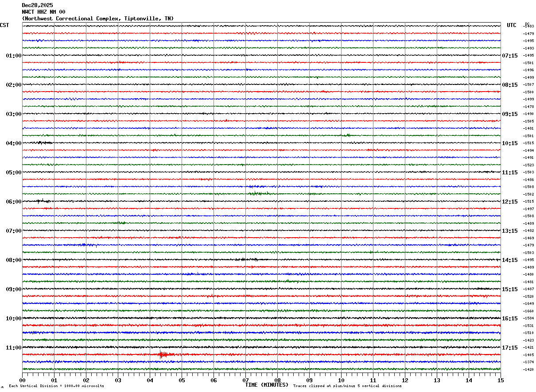Click minute 10 on the time axis

[342, 380]
